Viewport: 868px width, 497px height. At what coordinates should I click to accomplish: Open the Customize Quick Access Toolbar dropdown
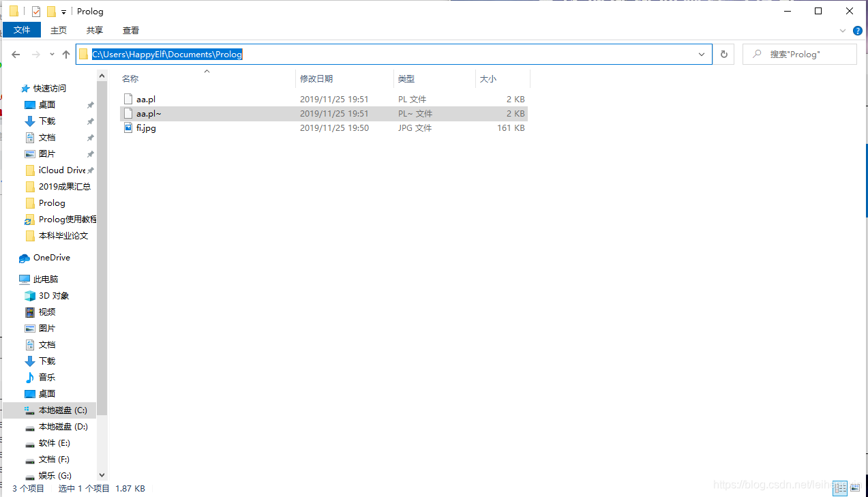63,11
